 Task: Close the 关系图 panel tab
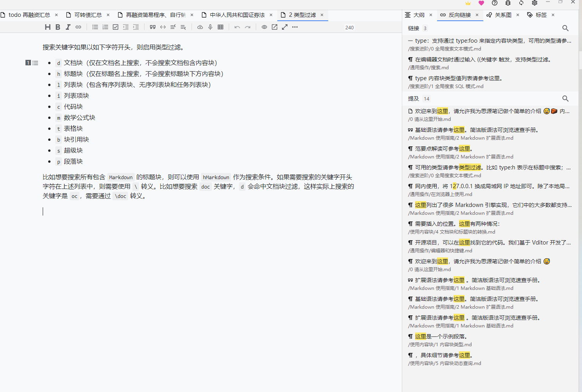pyautogui.click(x=518, y=15)
